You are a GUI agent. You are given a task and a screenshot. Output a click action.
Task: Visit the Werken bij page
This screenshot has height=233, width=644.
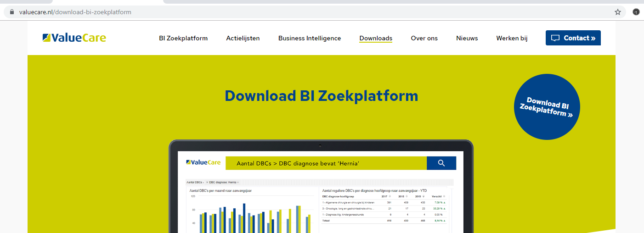(x=512, y=38)
